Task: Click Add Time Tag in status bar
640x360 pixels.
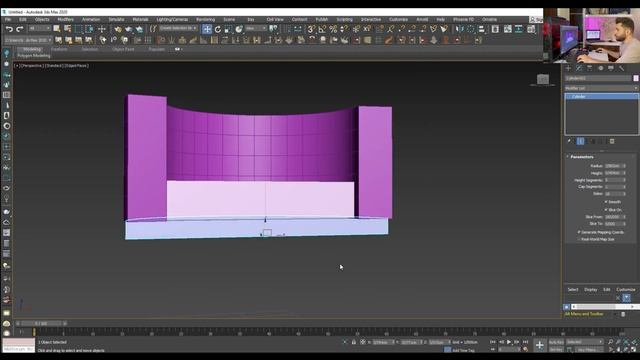Action: pyautogui.click(x=463, y=350)
